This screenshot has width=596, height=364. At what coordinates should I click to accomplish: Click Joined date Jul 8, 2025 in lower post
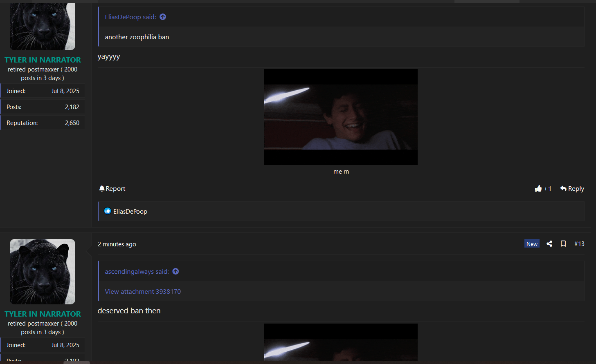[x=65, y=345]
